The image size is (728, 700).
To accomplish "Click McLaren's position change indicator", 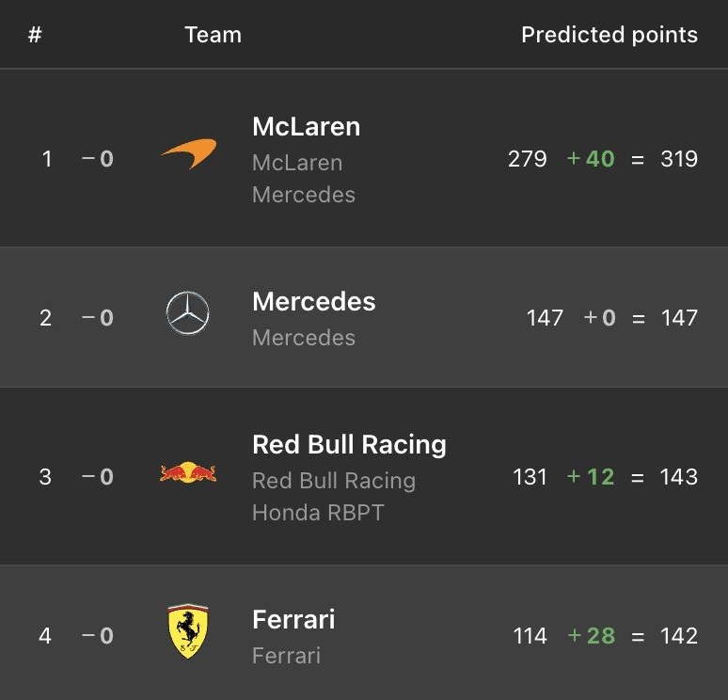I will (x=98, y=159).
